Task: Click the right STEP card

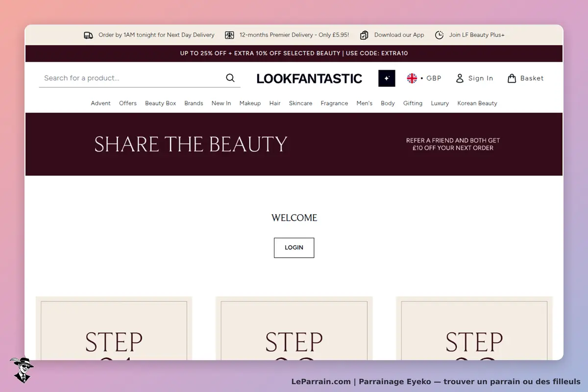Action: pos(474,328)
